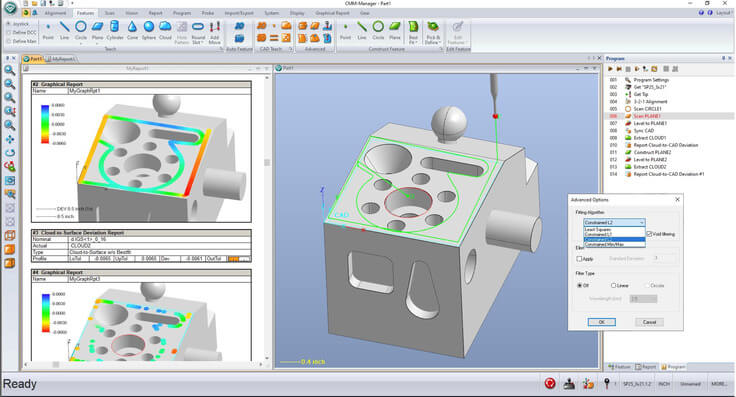Run program with the play icon
Screen dimensions: 736x397
(x=610, y=69)
